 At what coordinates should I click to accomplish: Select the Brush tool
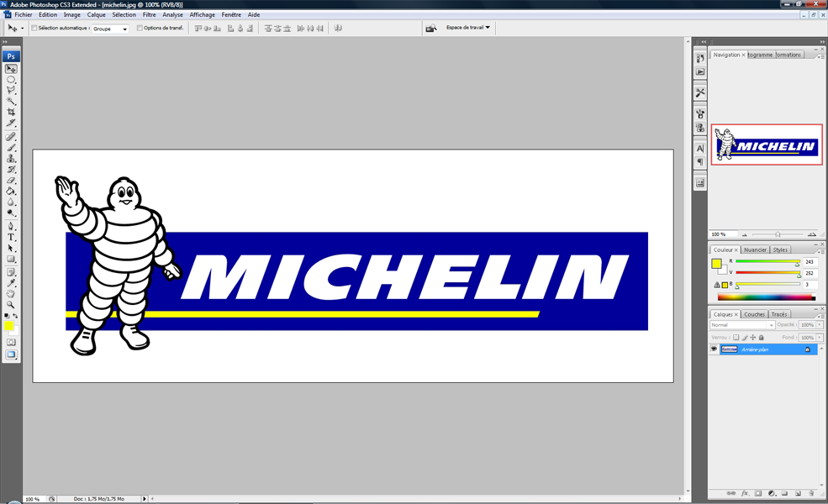coord(11,148)
